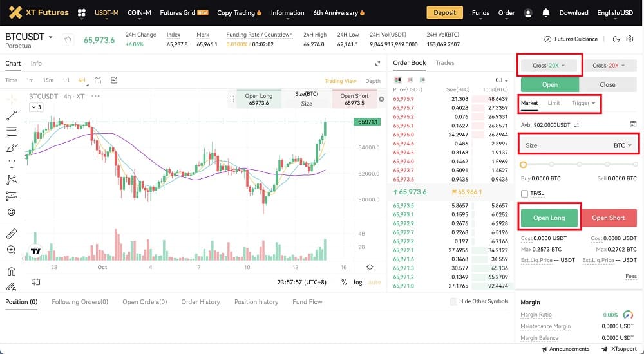The height and width of the screenshot is (354, 644).
Task: Switch to Info tab
Action: 36,63
